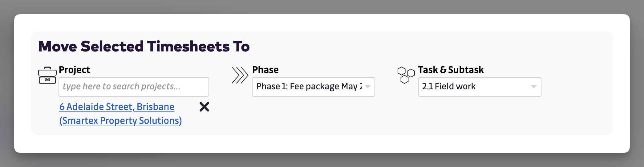This screenshot has height=167, width=644.
Task: Click the briefcase Project icon
Action: click(x=47, y=75)
